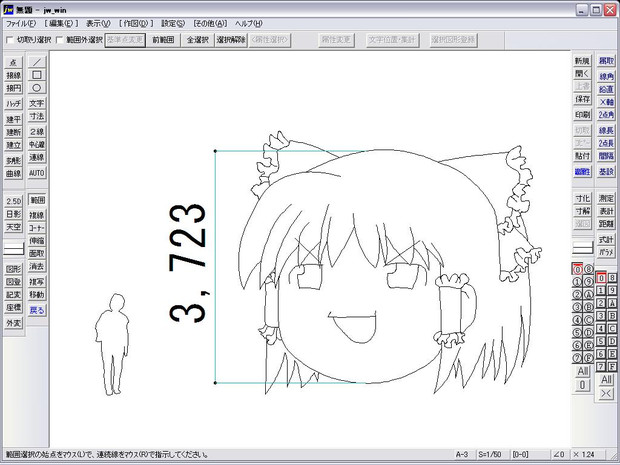Select the circle drawing tool icon

(37, 88)
